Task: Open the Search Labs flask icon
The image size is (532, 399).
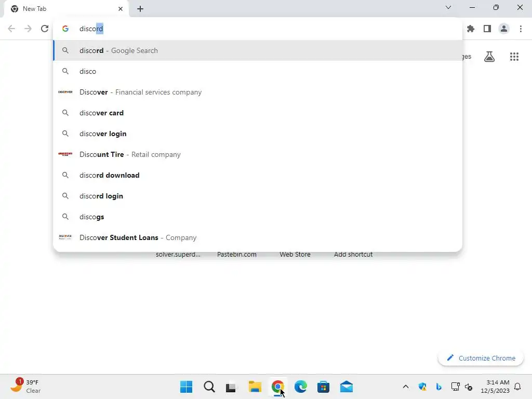Action: (489, 56)
